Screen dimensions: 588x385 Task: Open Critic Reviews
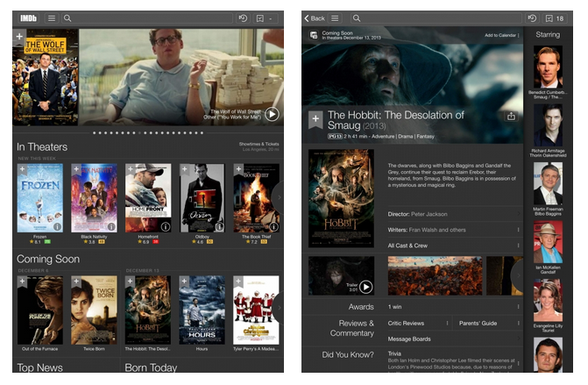click(x=419, y=323)
